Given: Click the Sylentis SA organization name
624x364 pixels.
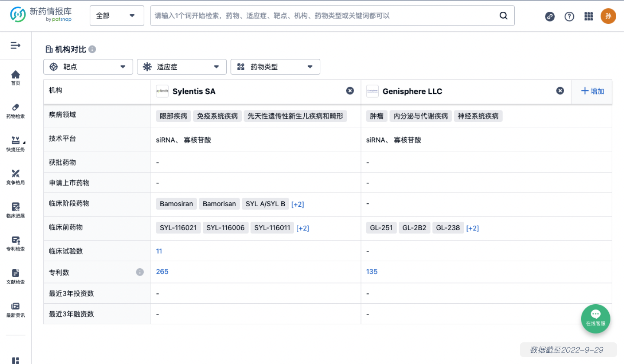Looking at the screenshot, I should click(194, 91).
